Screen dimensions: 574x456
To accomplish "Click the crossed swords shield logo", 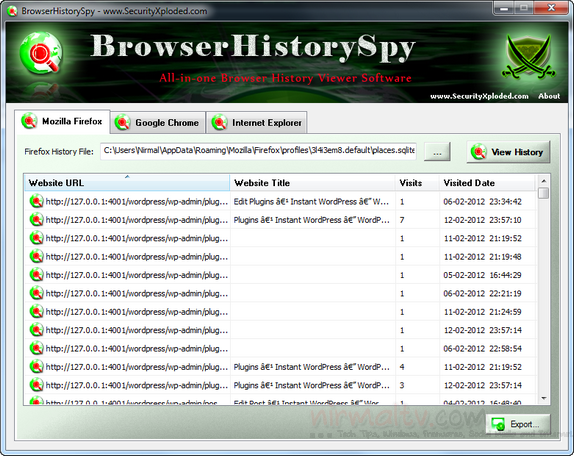I will tap(528, 56).
